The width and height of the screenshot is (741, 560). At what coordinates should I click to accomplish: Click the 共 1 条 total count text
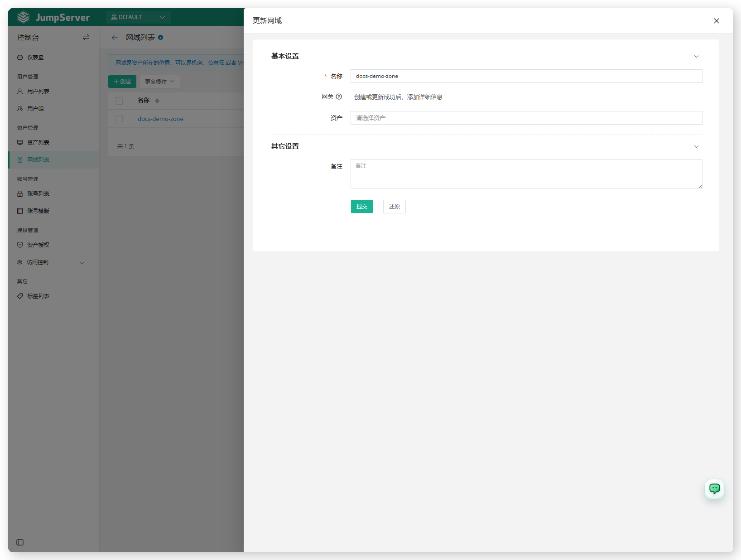(x=126, y=146)
